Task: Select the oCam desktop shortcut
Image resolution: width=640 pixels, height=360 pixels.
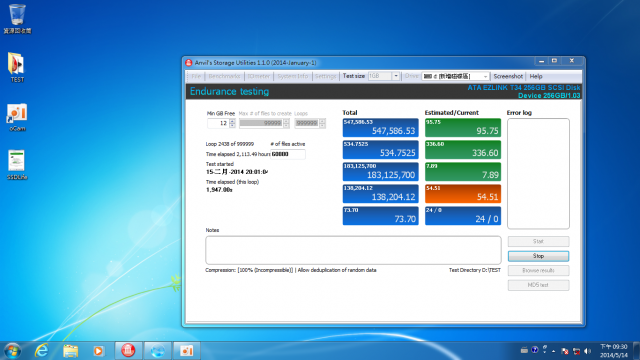Action: pos(17,118)
